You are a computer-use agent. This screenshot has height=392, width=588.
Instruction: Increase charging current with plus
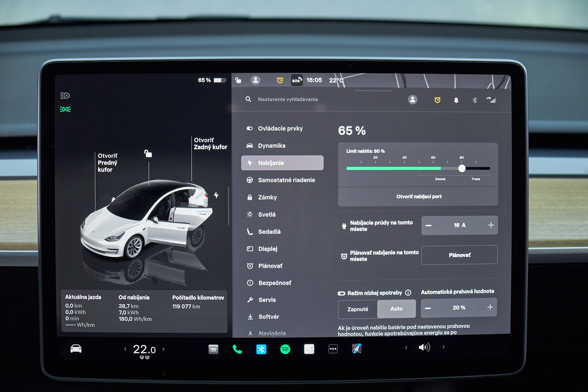[x=491, y=225]
